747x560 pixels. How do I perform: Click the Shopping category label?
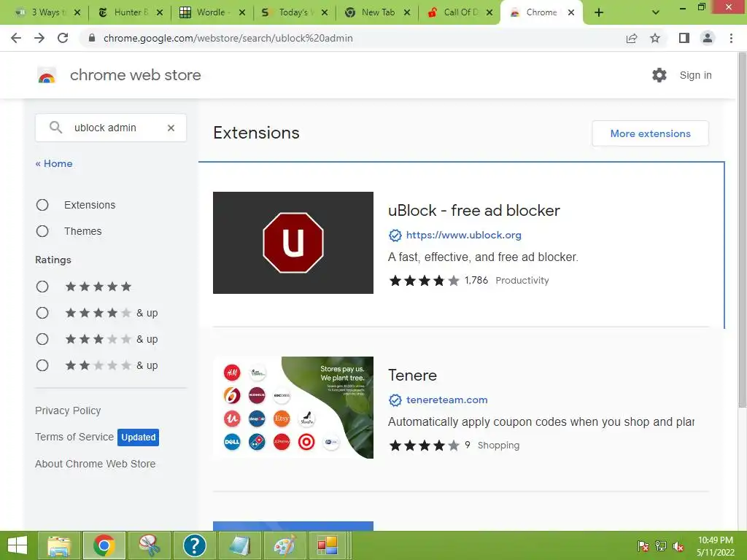(498, 446)
